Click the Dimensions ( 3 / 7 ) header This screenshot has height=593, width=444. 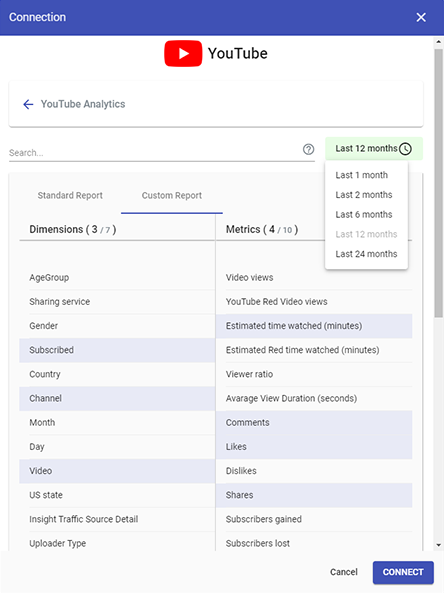tap(73, 230)
